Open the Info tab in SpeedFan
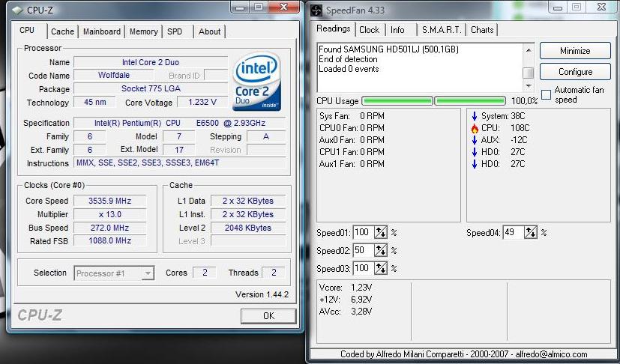 397,30
